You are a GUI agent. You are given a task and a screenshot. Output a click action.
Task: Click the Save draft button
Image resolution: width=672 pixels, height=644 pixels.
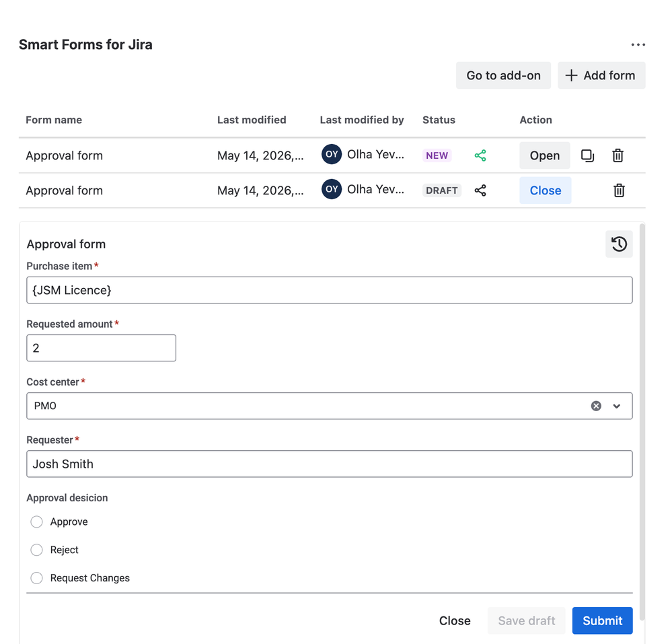coord(526,620)
